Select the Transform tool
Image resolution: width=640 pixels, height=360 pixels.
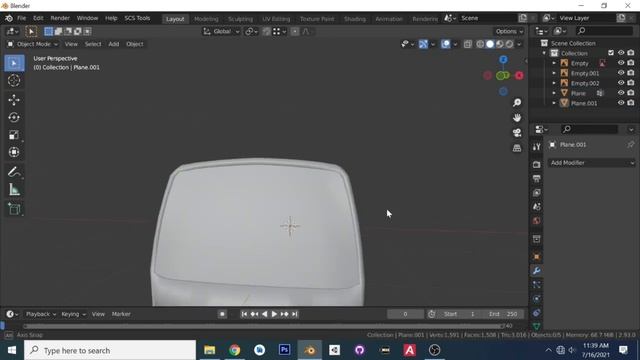14,152
